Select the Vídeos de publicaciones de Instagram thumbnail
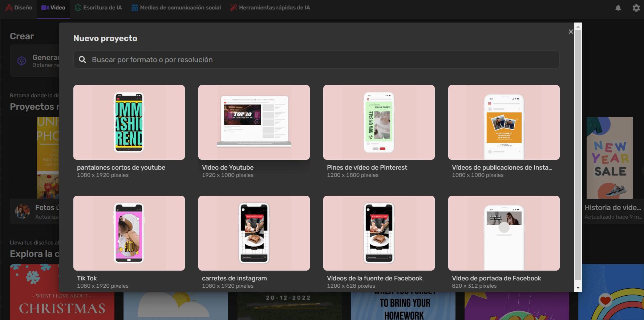This screenshot has width=644, height=320. tap(504, 122)
